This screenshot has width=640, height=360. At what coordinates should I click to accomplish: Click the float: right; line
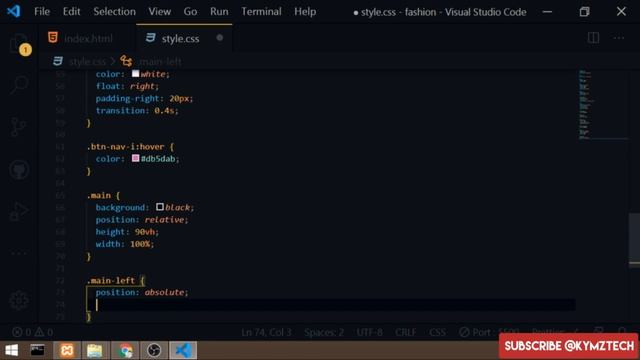click(127, 86)
